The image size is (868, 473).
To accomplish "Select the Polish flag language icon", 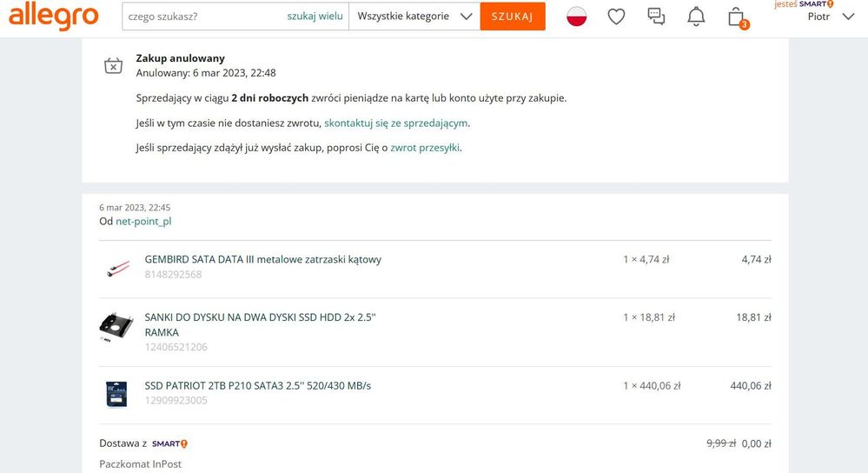I will point(576,17).
